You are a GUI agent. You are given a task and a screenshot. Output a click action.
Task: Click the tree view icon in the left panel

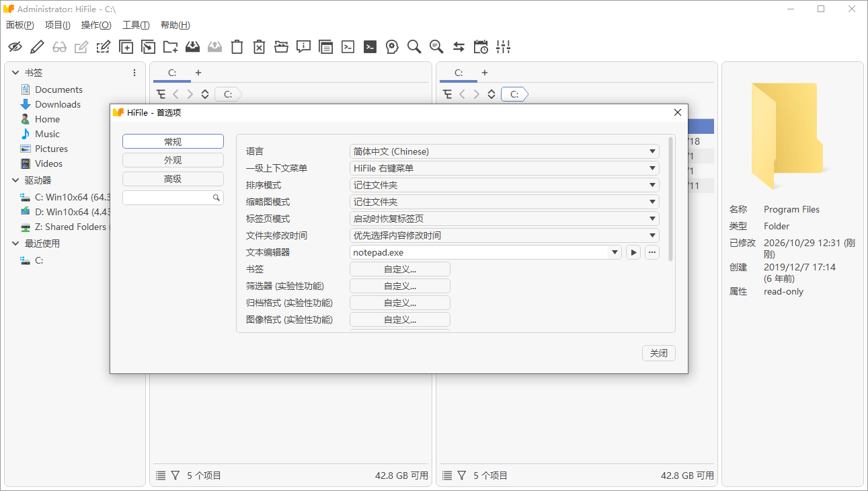click(161, 94)
